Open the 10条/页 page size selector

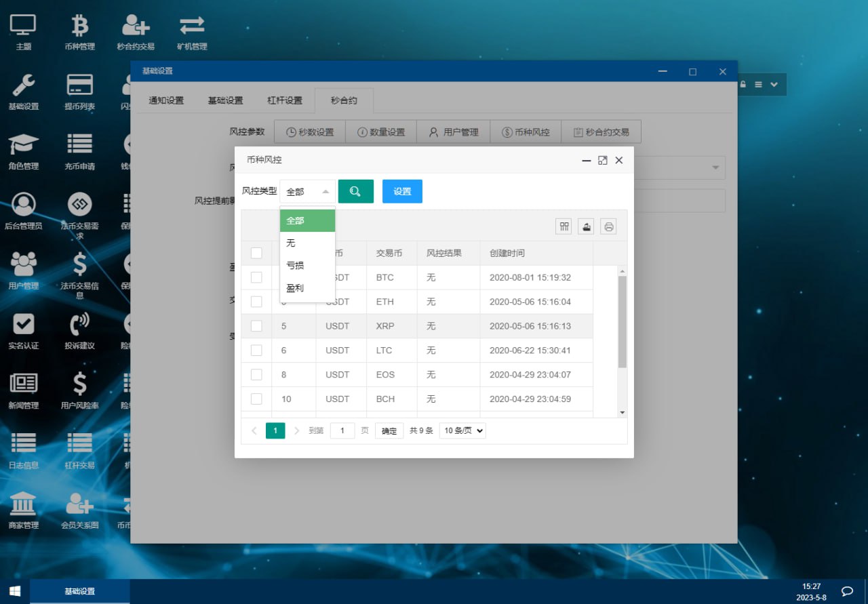pos(462,430)
